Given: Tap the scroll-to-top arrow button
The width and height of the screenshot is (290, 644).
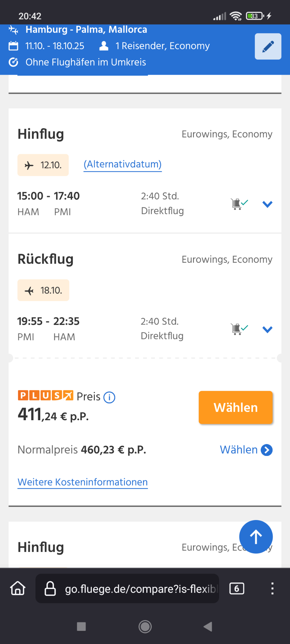Looking at the screenshot, I should click(256, 537).
